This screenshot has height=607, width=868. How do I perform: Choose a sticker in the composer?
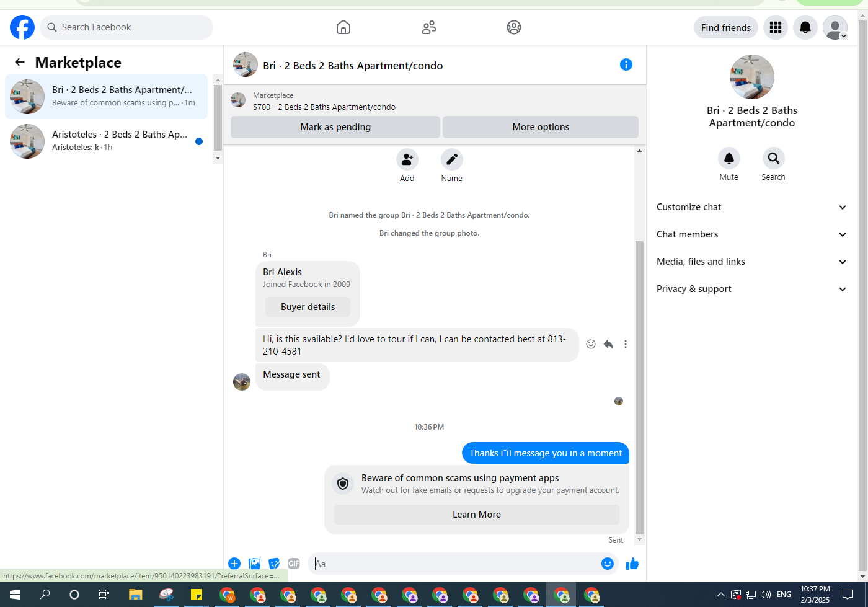tap(274, 564)
